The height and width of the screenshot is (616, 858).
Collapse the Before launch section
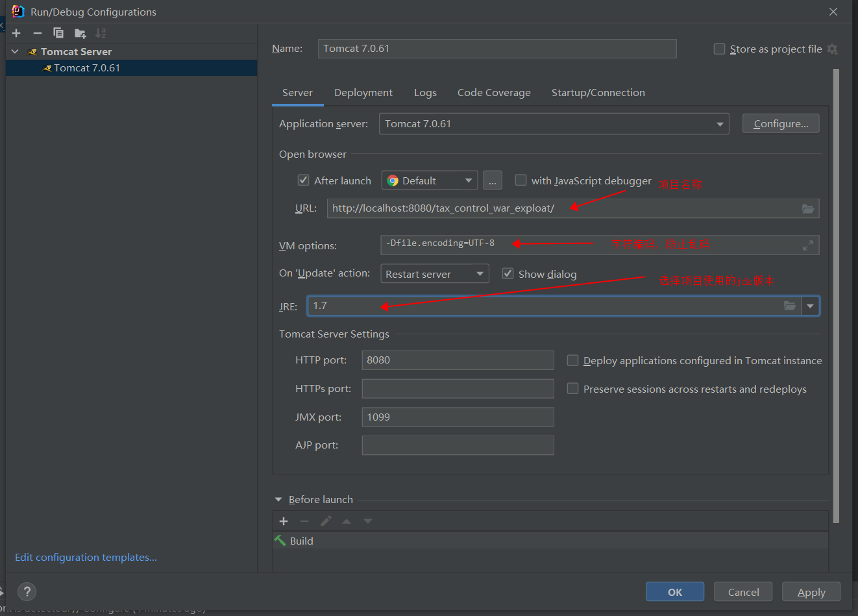click(x=278, y=500)
